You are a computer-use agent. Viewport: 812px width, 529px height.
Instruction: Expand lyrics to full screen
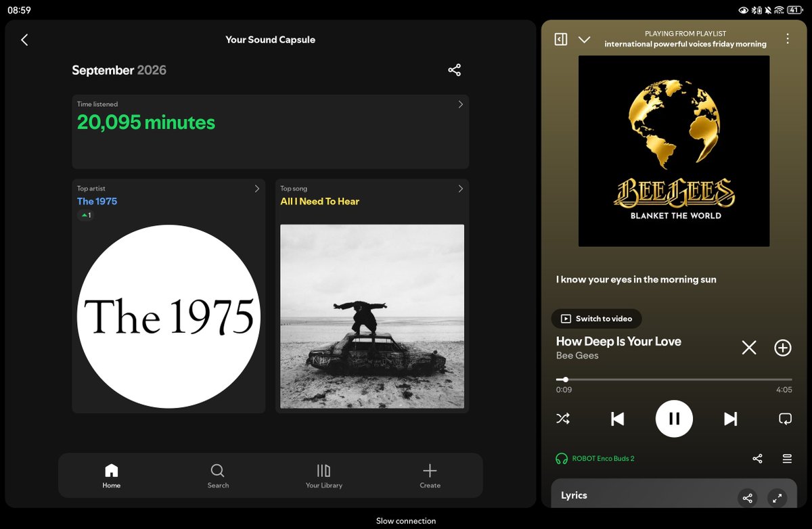(777, 498)
